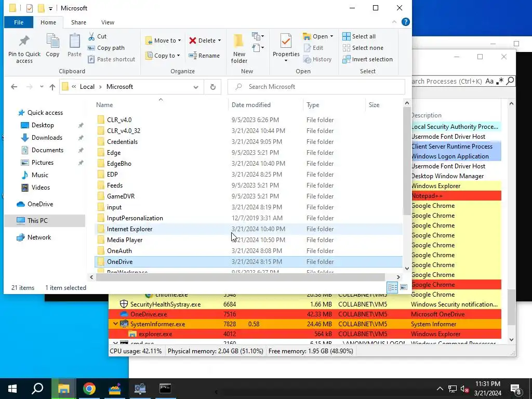
Task: Click the Local breadcrumb in address bar
Action: pos(87,87)
